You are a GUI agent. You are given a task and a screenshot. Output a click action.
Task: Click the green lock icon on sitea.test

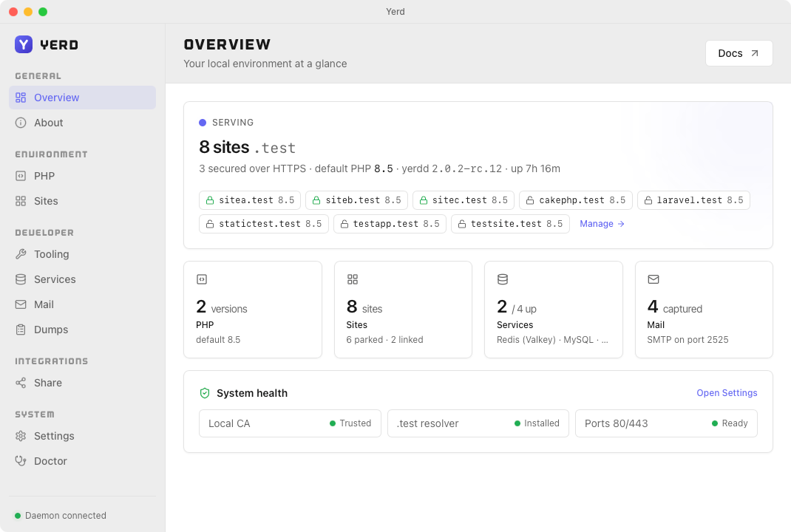pyautogui.click(x=210, y=200)
